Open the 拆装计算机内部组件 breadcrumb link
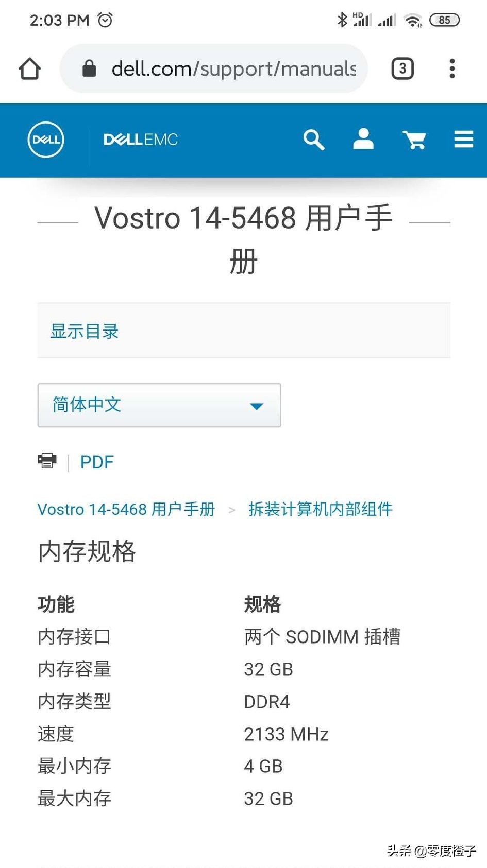The width and height of the screenshot is (487, 868). [321, 509]
